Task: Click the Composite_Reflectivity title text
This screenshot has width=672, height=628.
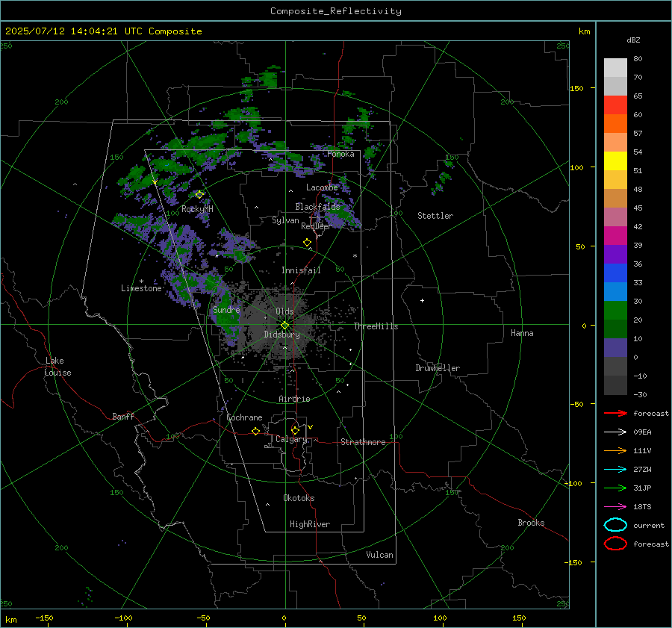Action: pyautogui.click(x=335, y=11)
